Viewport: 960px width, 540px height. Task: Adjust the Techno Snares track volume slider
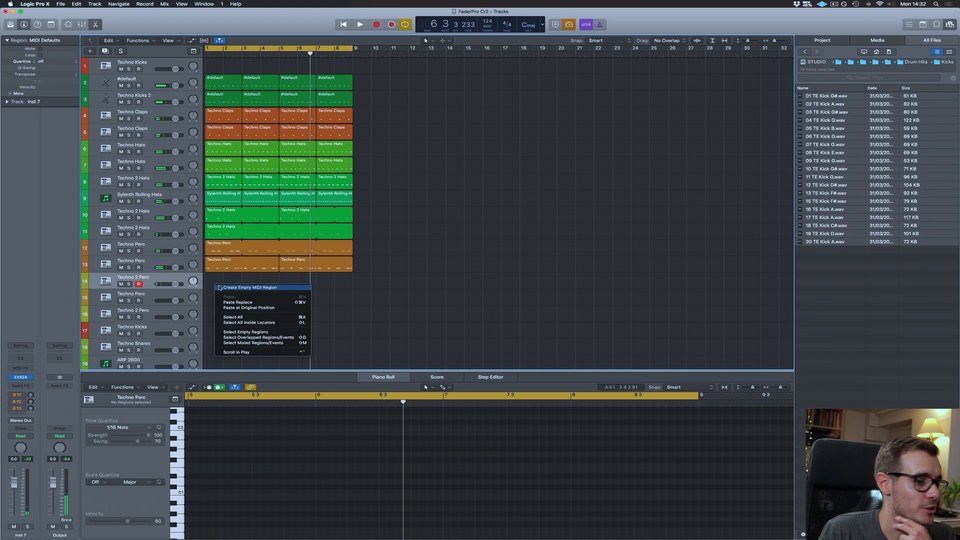click(168, 350)
